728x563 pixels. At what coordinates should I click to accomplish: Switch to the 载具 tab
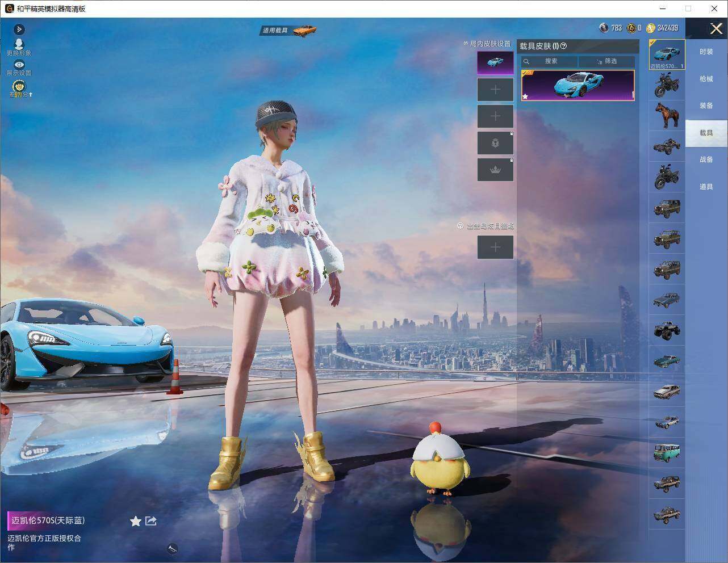(x=706, y=133)
